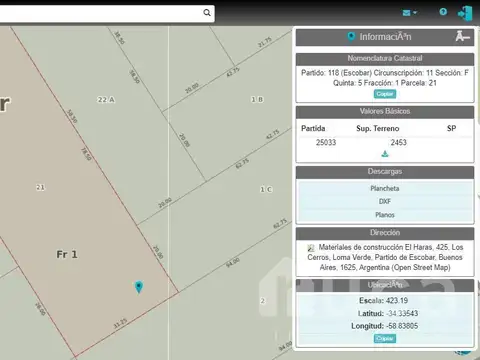Screen dimensions: 480x360
Task: Click the Sup. Terreno value 2453
Action: click(x=399, y=143)
